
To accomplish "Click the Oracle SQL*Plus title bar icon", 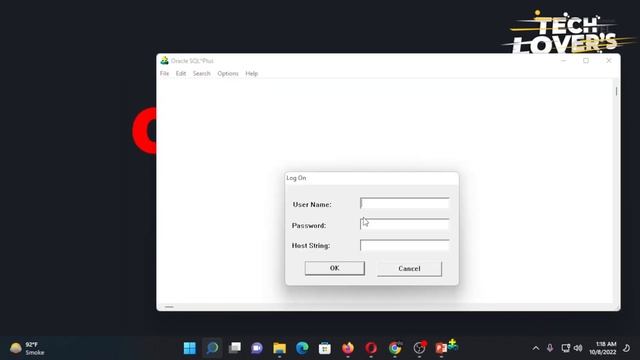I will [x=164, y=61].
